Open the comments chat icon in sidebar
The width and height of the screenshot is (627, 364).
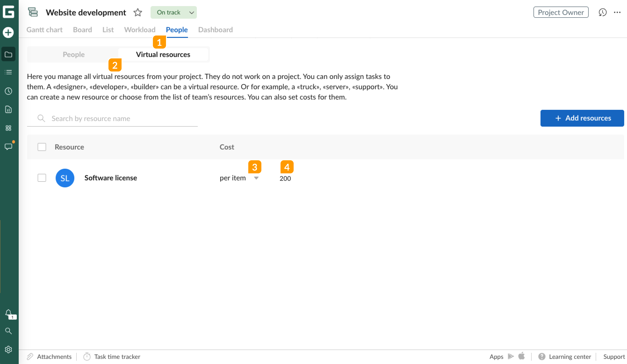pos(8,146)
